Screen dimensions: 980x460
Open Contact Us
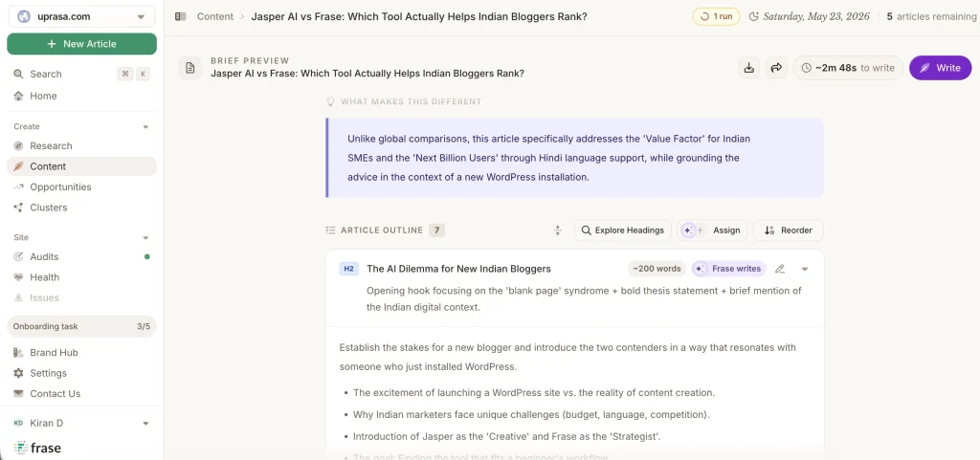coord(81,393)
